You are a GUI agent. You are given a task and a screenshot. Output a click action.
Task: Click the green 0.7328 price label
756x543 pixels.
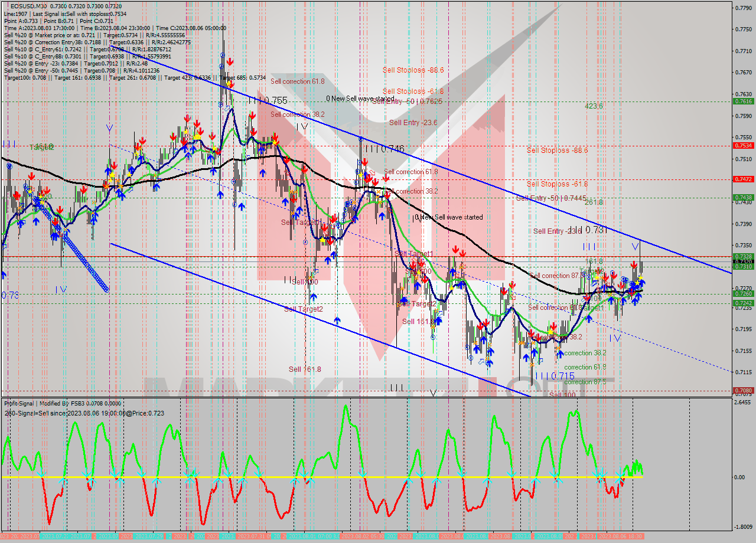click(742, 257)
